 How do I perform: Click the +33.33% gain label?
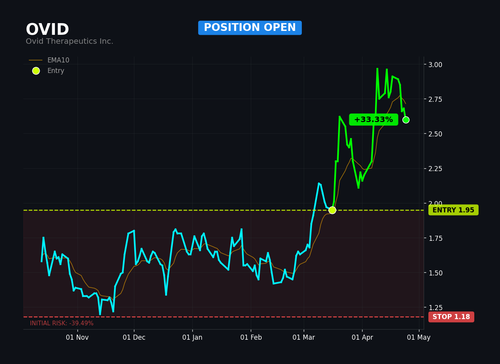(373, 119)
